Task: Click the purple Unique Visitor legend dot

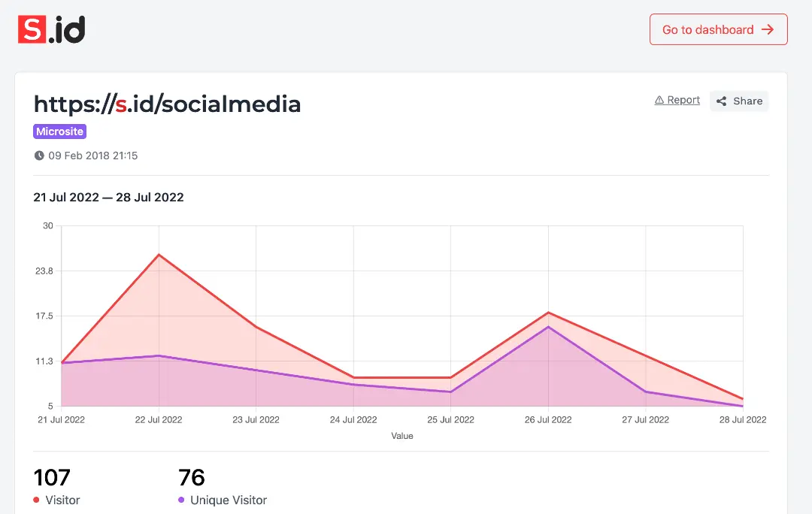Action: 181,500
